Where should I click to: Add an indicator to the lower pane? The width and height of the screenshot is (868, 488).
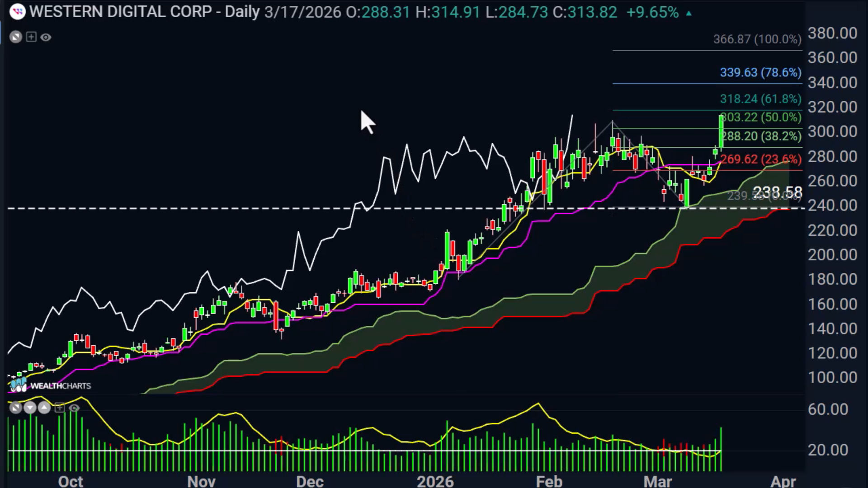59,408
